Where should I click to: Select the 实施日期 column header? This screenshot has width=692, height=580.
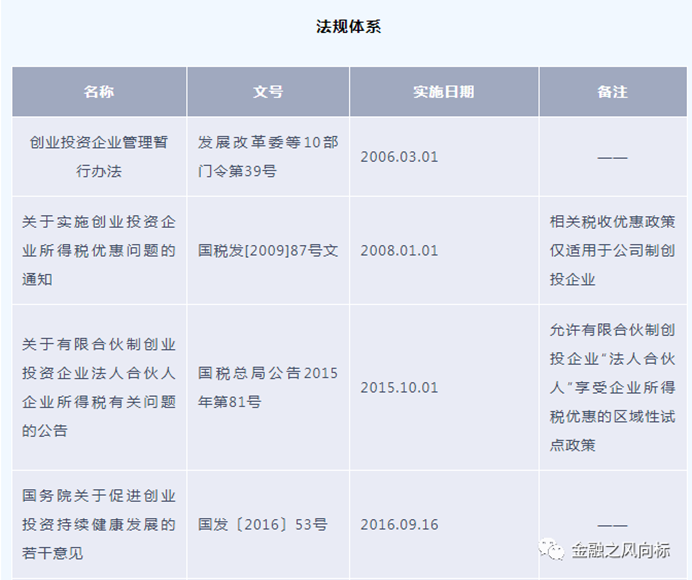[x=443, y=92]
